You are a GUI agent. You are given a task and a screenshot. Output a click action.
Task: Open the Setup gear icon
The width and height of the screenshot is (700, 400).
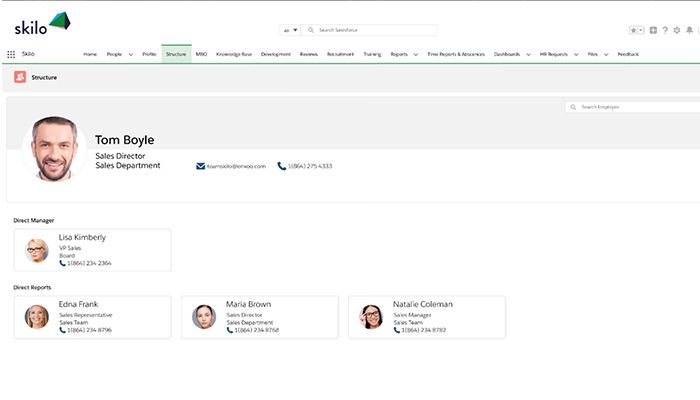pos(677,30)
